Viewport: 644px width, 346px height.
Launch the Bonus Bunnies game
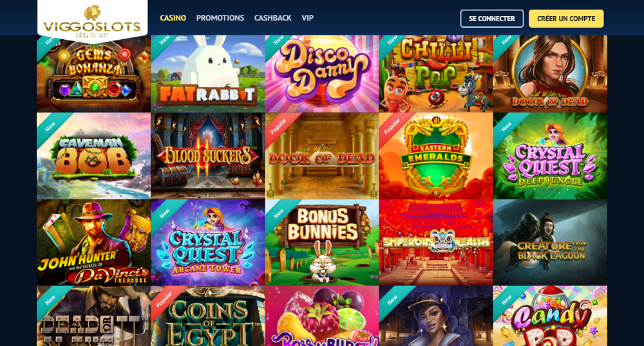tap(322, 242)
